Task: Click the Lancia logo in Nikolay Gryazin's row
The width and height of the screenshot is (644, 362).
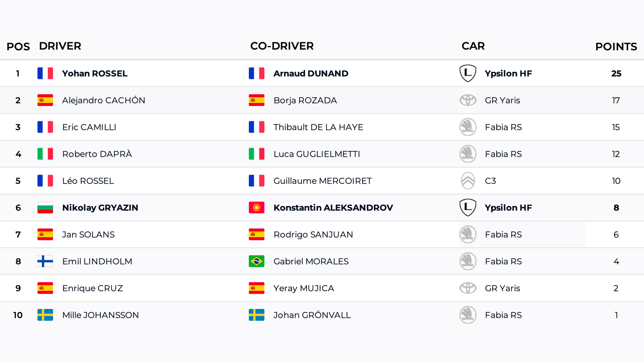Action: coord(468,207)
